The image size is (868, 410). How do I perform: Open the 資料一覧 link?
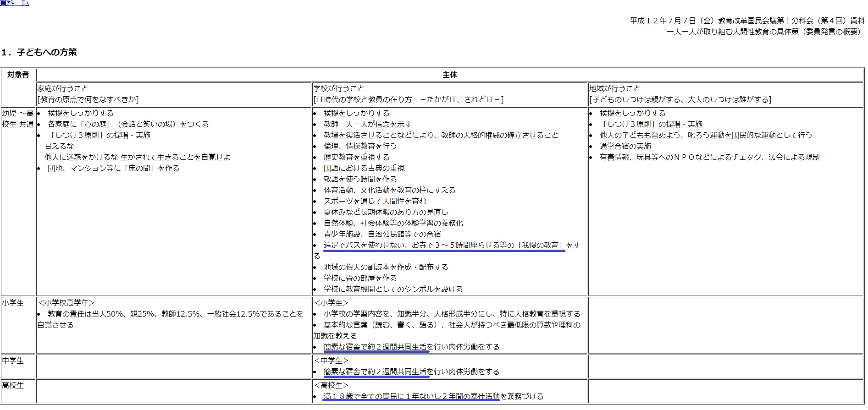(x=14, y=3)
